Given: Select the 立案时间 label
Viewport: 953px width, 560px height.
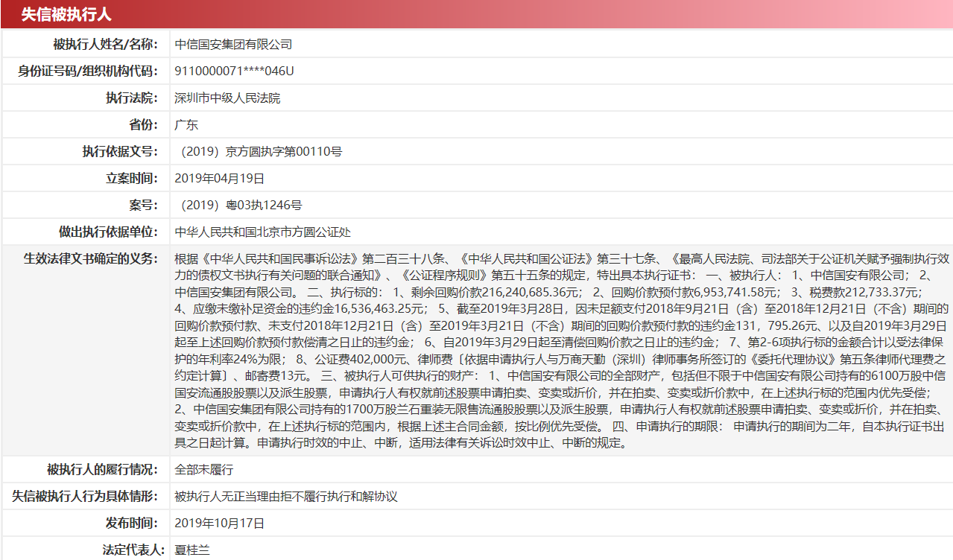Looking at the screenshot, I should (x=132, y=179).
